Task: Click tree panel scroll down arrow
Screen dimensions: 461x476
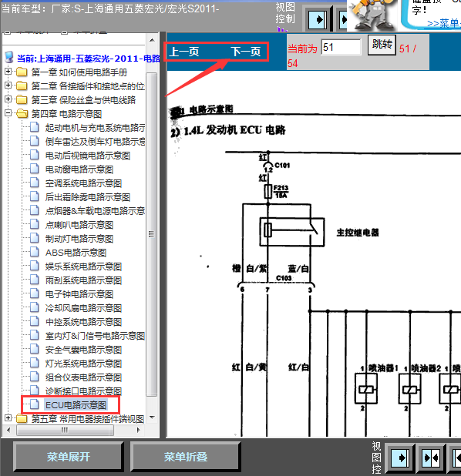Action: point(152,417)
